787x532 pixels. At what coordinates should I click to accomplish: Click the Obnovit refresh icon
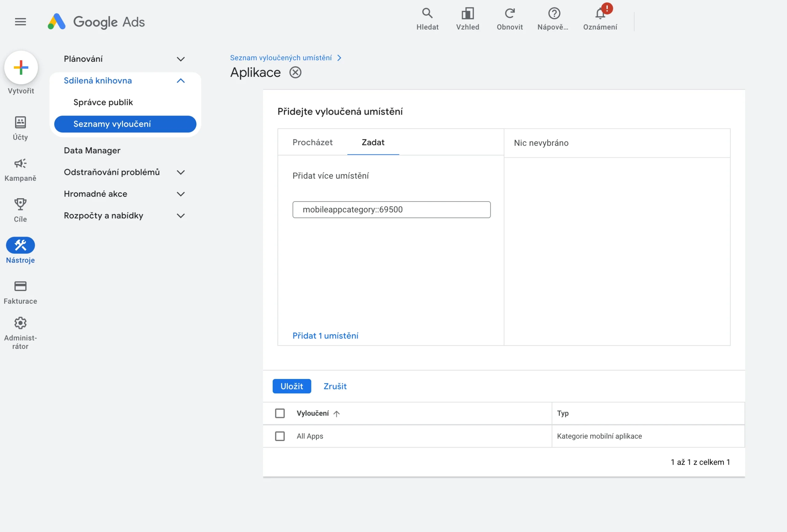(x=509, y=14)
